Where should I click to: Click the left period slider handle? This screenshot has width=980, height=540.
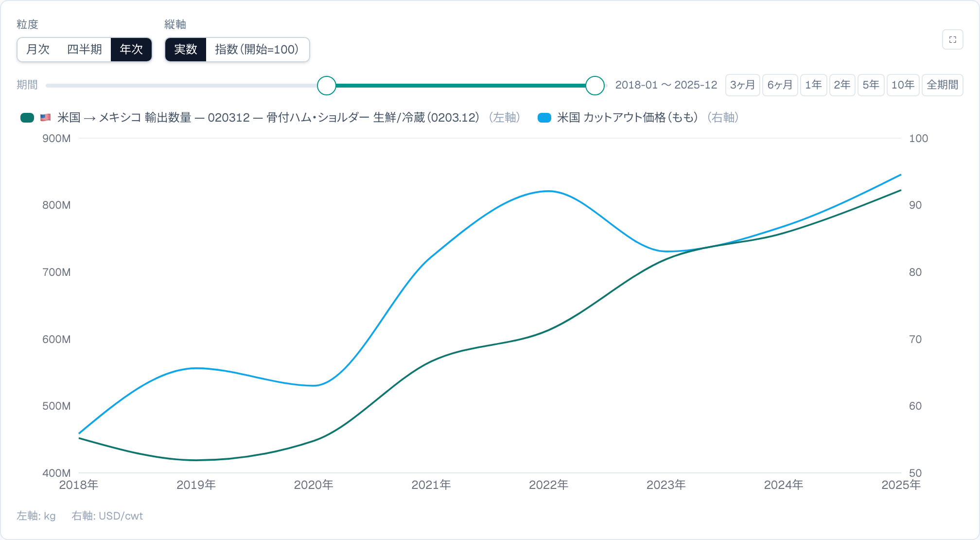(x=327, y=86)
